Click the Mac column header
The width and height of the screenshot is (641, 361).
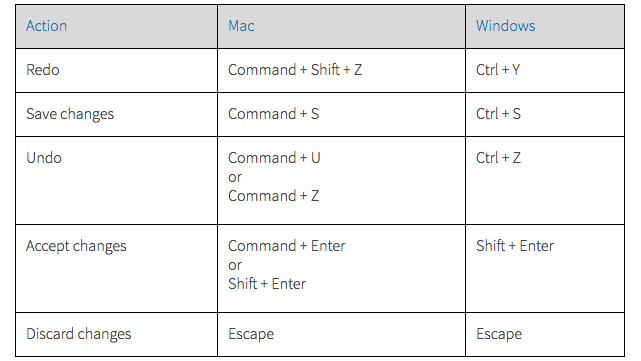241,26
